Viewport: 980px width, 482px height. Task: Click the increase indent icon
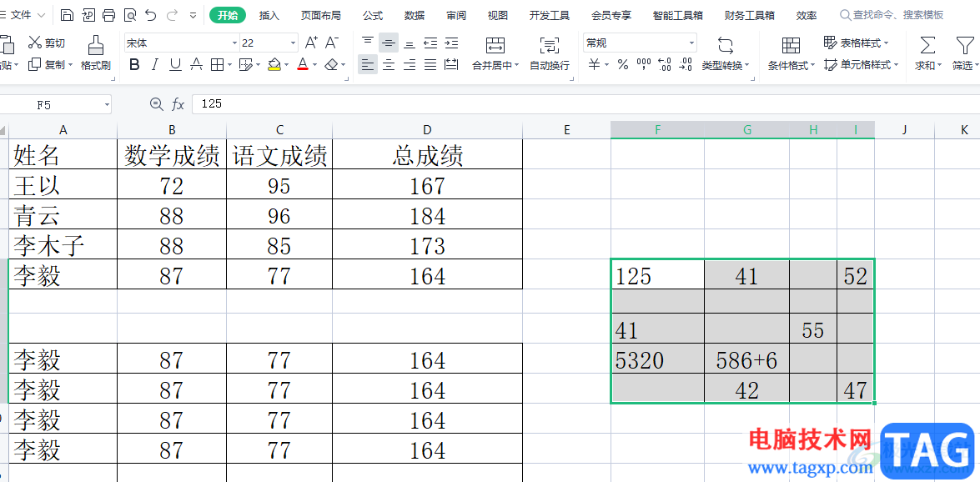point(451,43)
